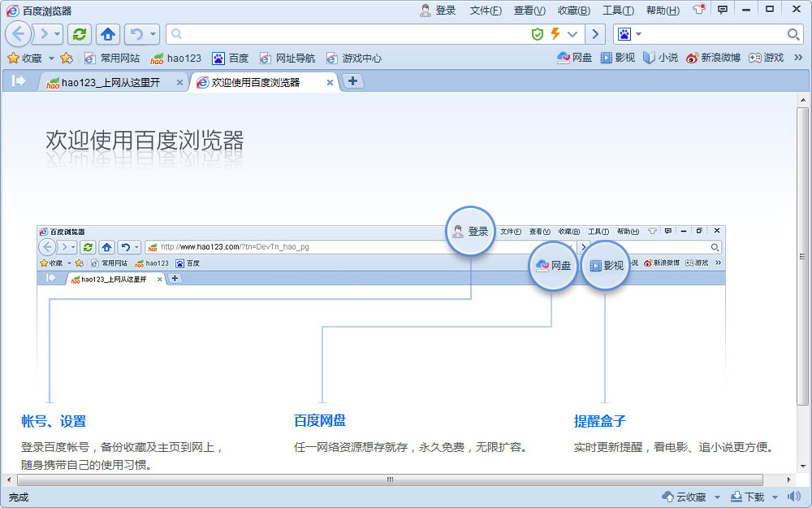
Task: Expand the undo closed tab dropdown arrow
Action: [x=153, y=34]
